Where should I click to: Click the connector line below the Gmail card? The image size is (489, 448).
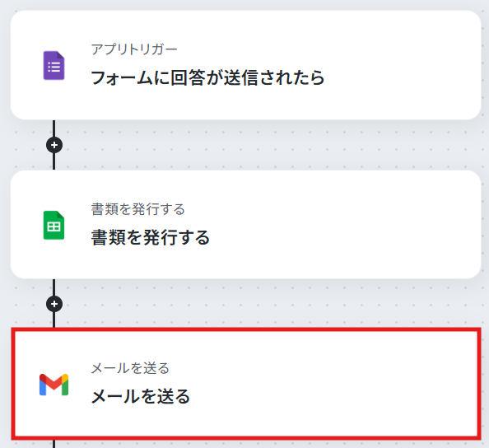click(54, 444)
